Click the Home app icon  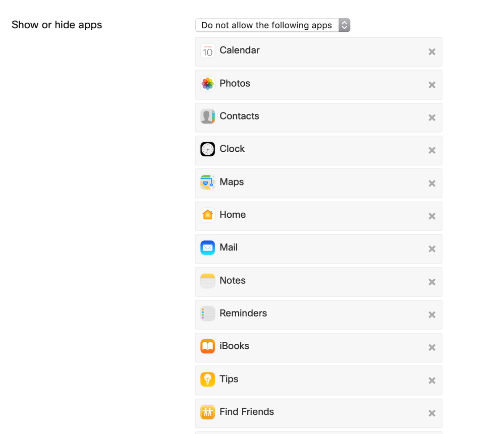click(x=207, y=215)
